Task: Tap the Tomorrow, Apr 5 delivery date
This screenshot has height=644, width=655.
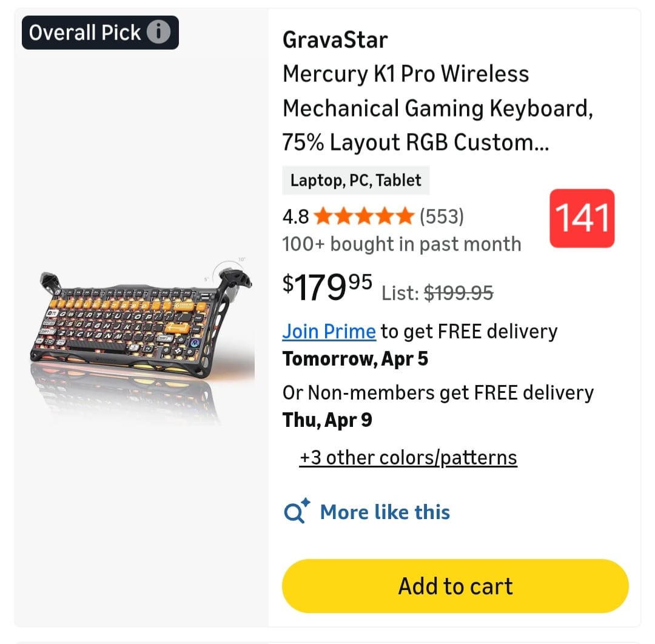Action: point(355,359)
